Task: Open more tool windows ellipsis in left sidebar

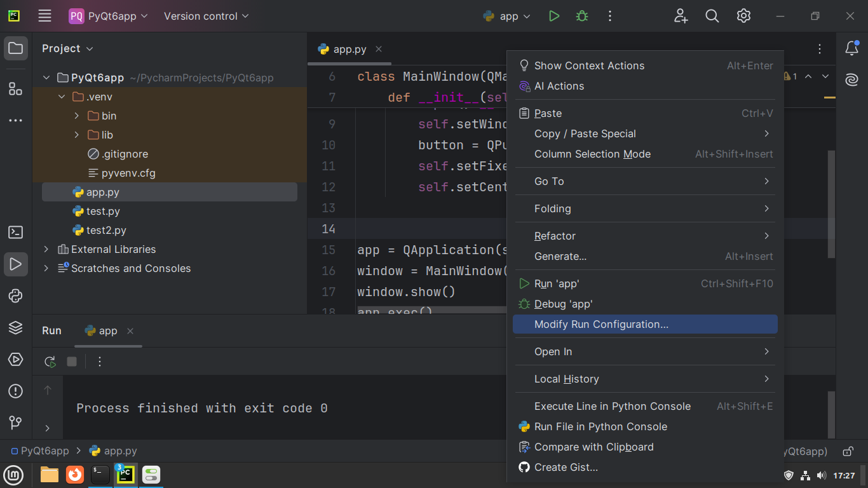Action: point(16,121)
